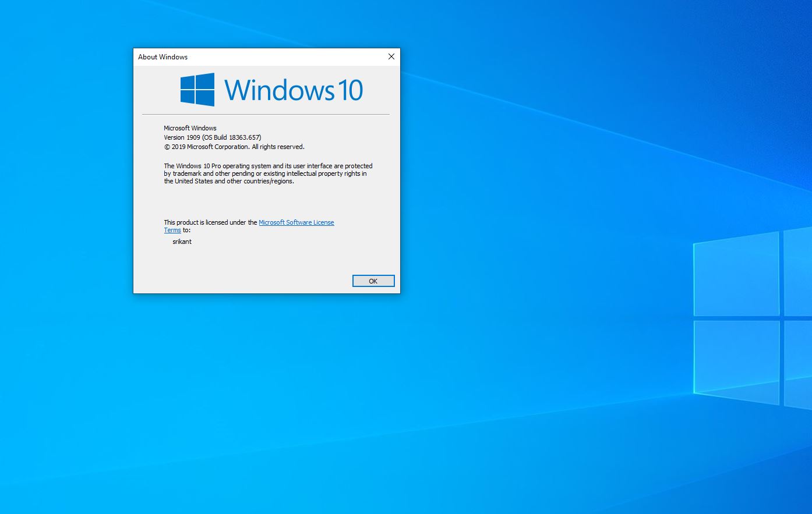This screenshot has width=812, height=514.
Task: Click the copyright 2019 Microsoft Corporation line
Action: pos(234,147)
